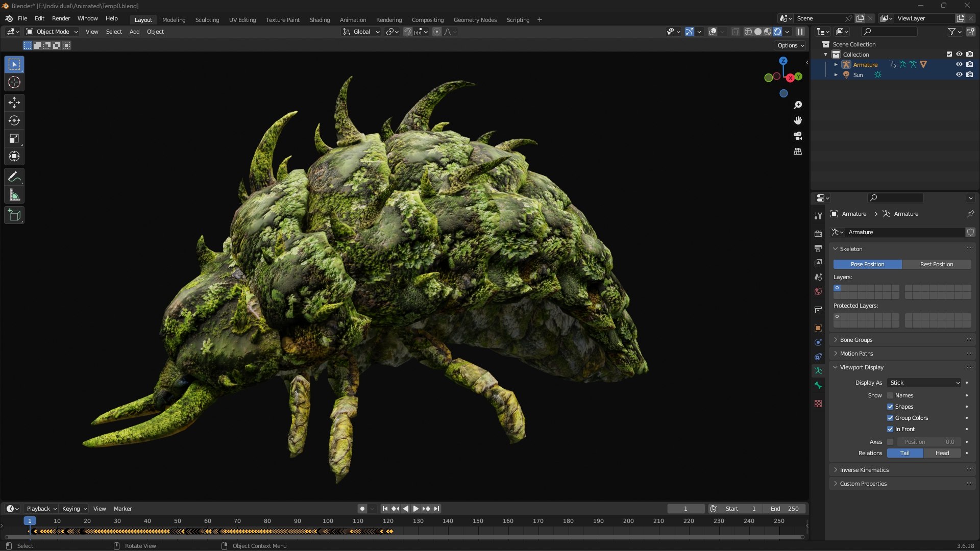Screen dimensions: 980x551
Task: Switch perspective/orthographic grid icon
Action: pos(798,152)
